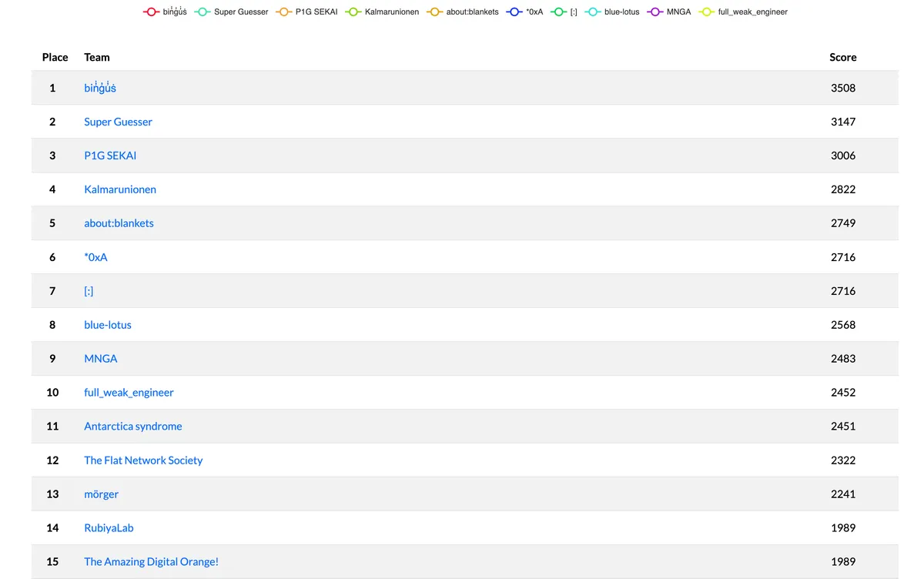Click the Team column header

96,57
